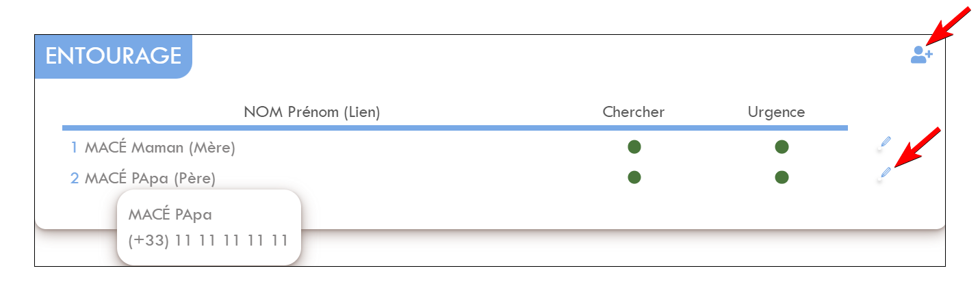
Task: Click the ENTOURAGE section title
Action: (114, 56)
